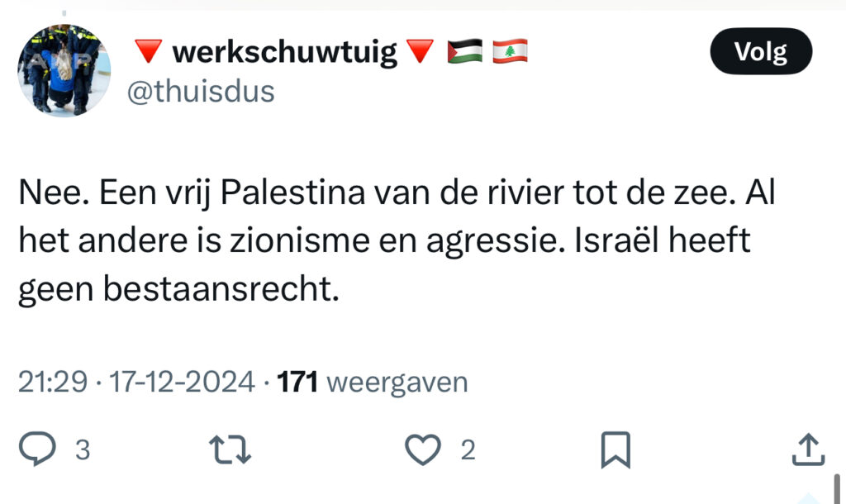Click the Palestinian flag emoji

(464, 53)
